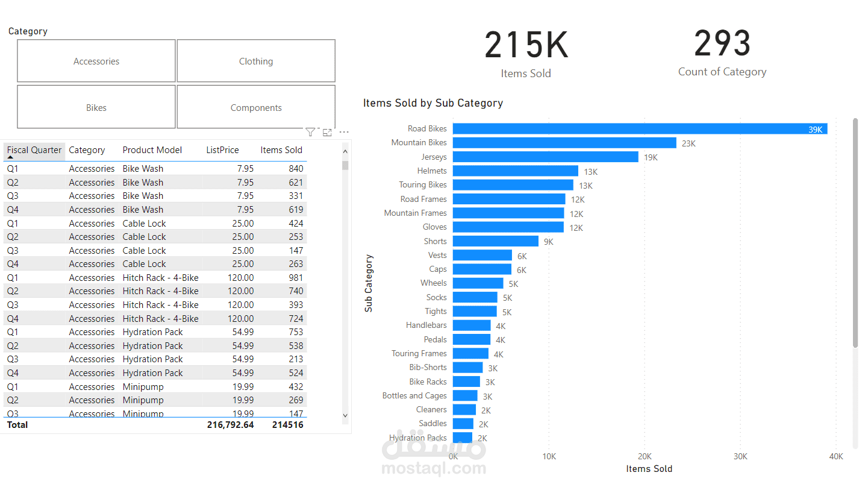
Task: Select the Road Bikes bar in chart
Action: click(x=640, y=129)
